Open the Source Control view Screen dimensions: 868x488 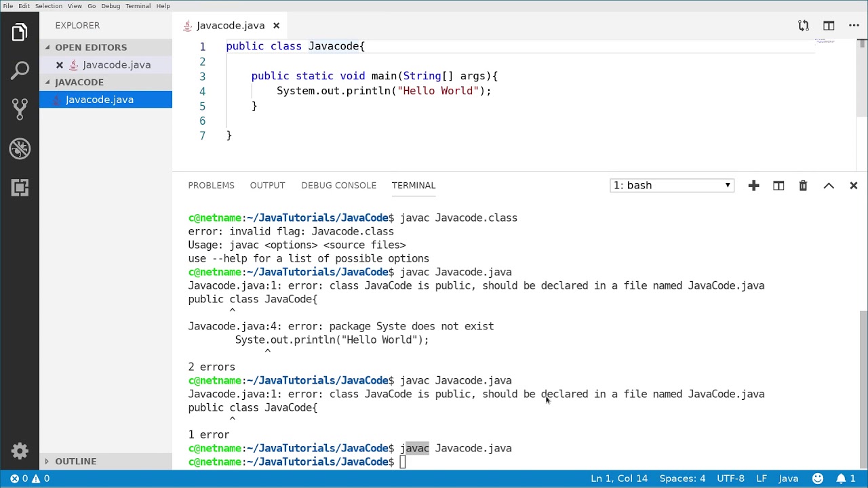click(x=20, y=108)
